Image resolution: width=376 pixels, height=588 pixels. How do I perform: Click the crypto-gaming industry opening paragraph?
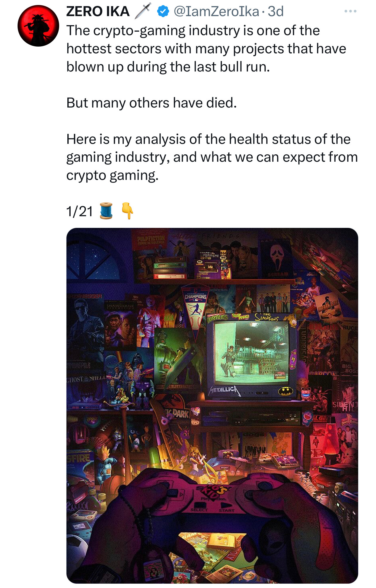coord(206,49)
